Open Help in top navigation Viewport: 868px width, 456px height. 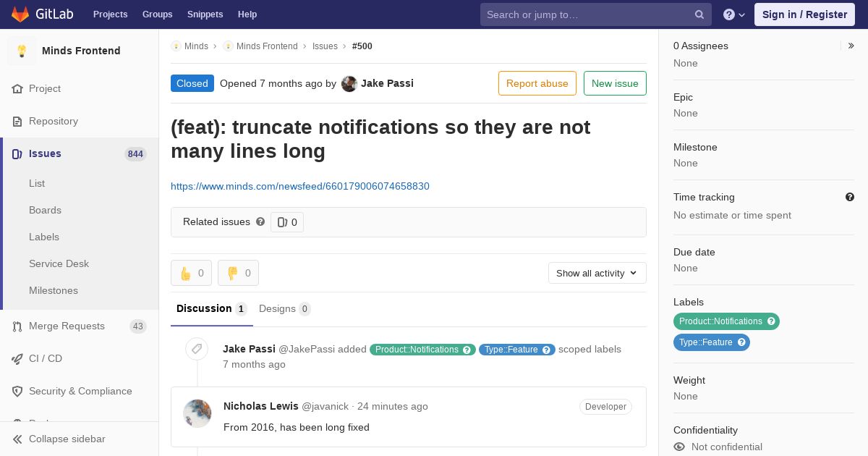pyautogui.click(x=247, y=14)
